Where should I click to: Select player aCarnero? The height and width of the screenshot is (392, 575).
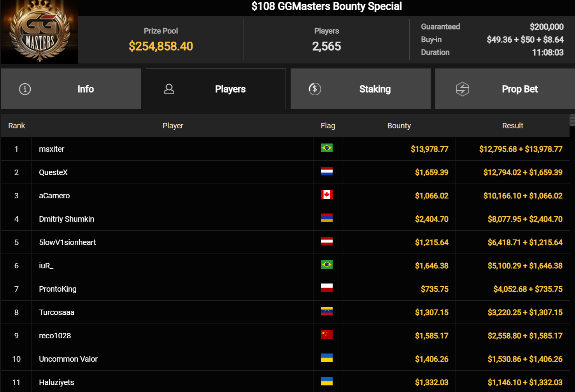point(54,196)
